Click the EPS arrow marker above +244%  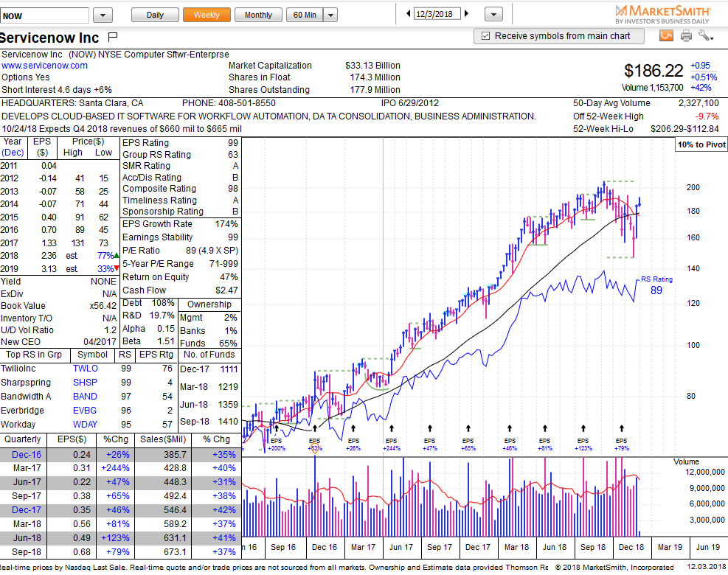tap(392, 428)
